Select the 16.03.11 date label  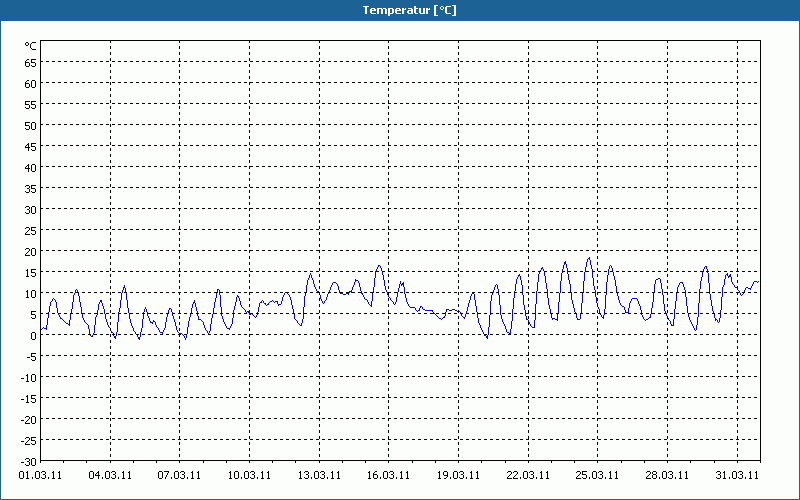[389, 476]
